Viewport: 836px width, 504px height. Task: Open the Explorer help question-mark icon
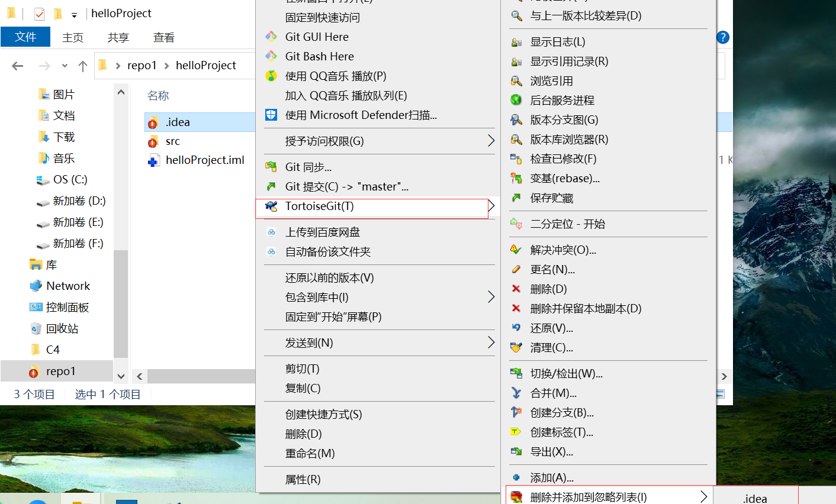[x=722, y=37]
